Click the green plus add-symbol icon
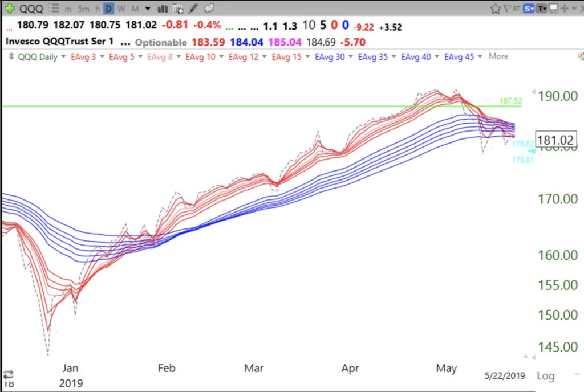Viewport: 584px width, 392px height. pyautogui.click(x=10, y=9)
